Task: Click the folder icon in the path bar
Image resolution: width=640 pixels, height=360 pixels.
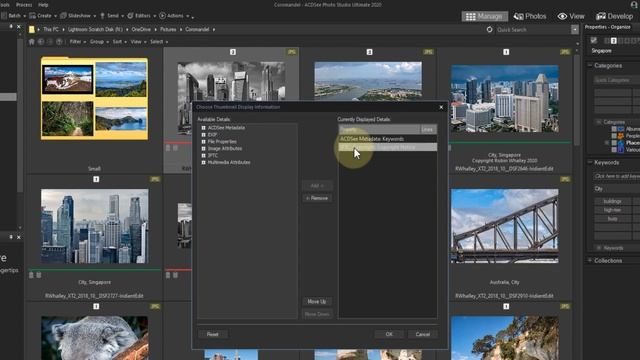Action: point(31,29)
